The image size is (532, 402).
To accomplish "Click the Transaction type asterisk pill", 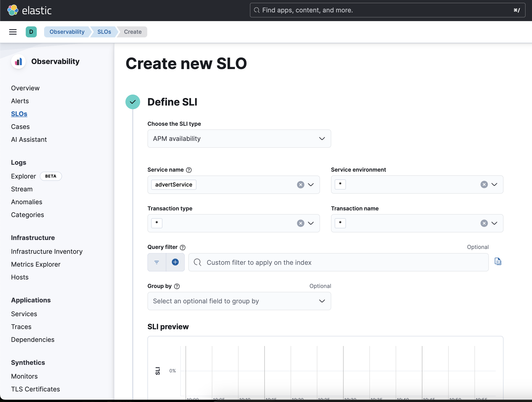I will [157, 223].
